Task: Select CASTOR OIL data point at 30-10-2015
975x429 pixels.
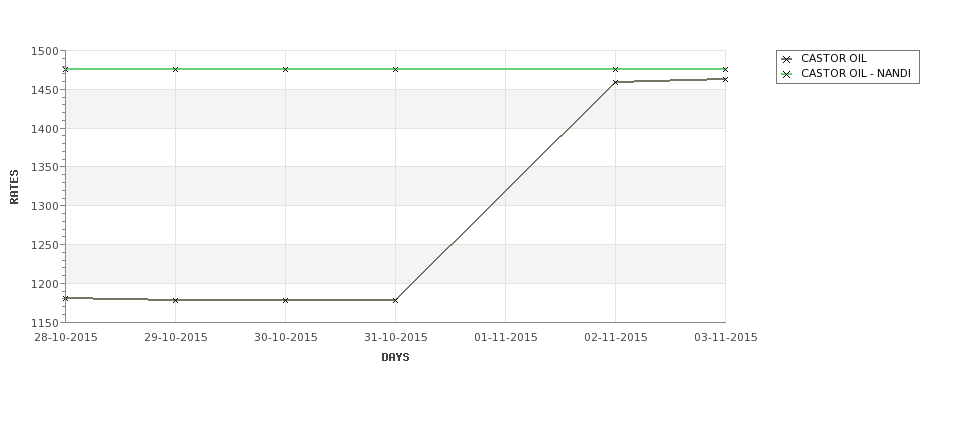Action: point(285,300)
